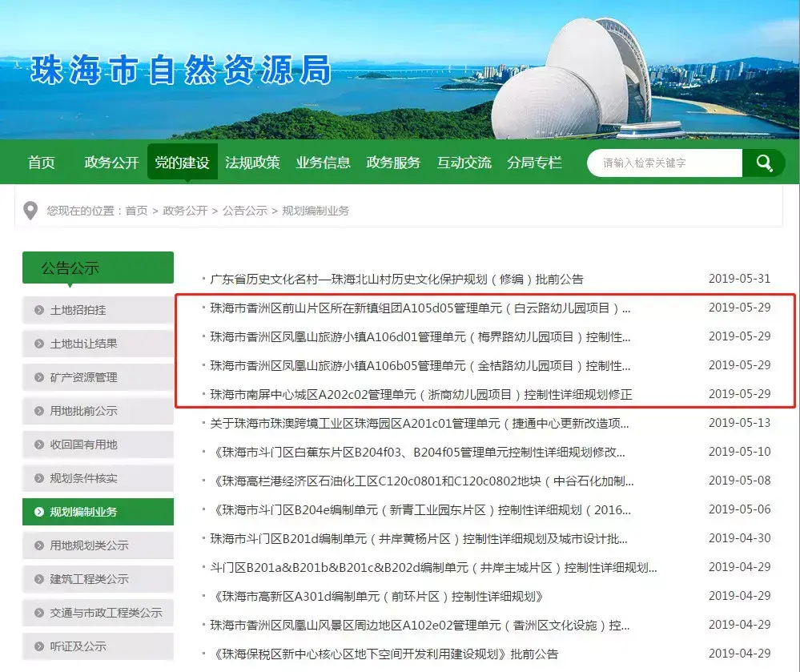
Task: Open the 土地出让结果 sidebar category
Action: [98, 344]
